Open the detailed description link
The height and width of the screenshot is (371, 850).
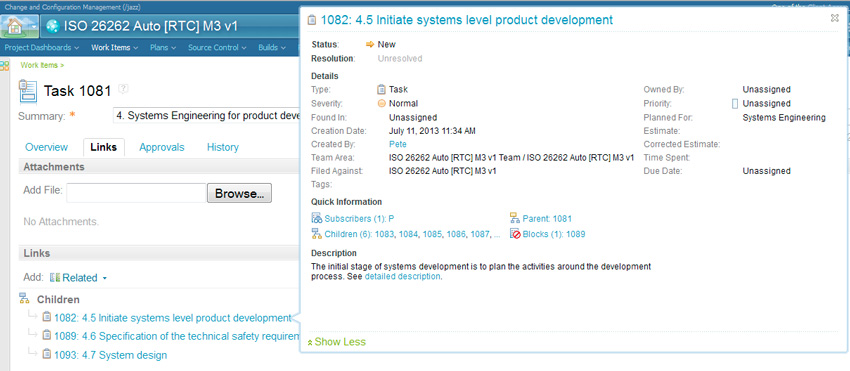[402, 276]
